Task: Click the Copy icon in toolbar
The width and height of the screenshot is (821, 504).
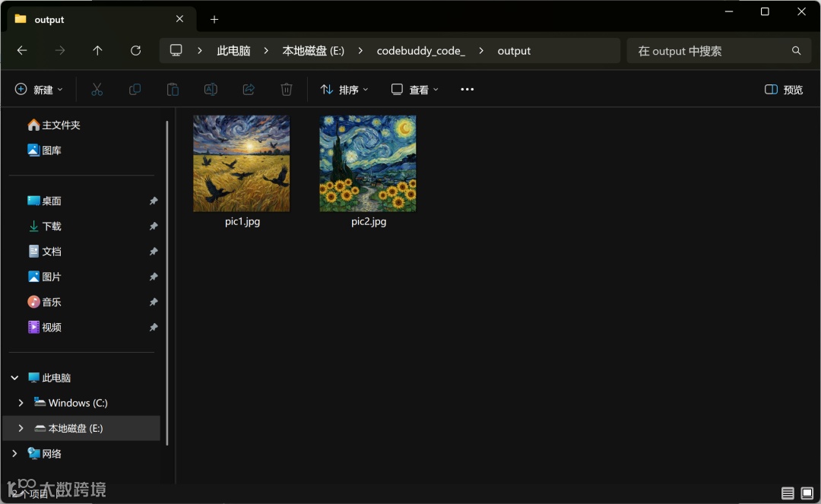Action: coord(135,90)
